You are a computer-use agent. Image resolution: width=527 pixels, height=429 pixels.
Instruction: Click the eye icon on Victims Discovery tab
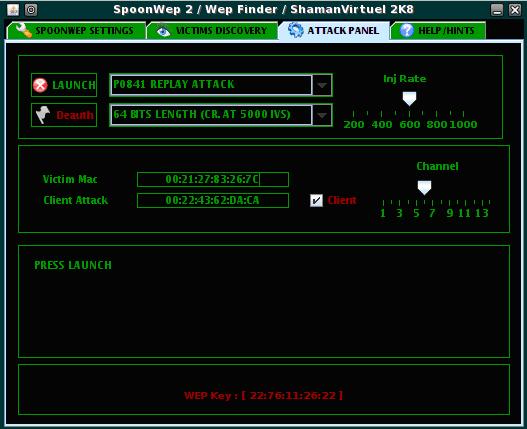[164, 31]
